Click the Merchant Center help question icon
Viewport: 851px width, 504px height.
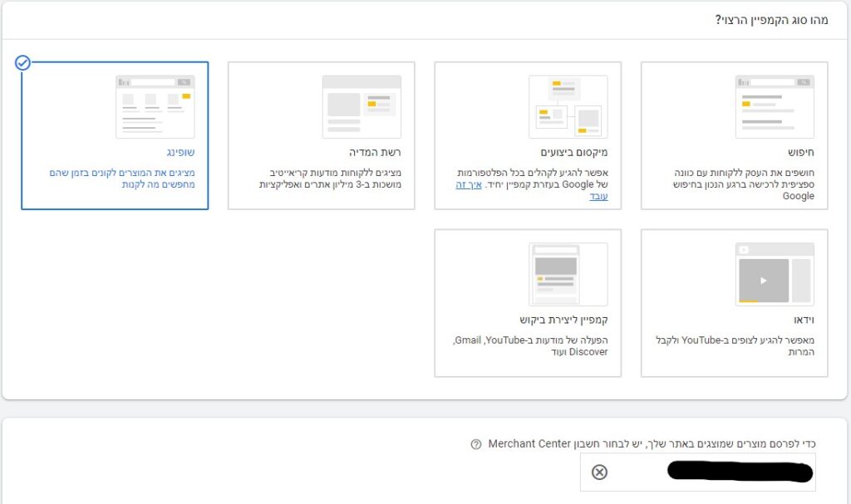click(476, 444)
